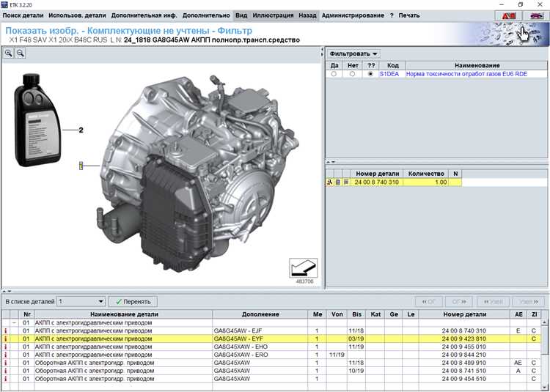
Task: Click the 'Перенять' button
Action: [132, 301]
